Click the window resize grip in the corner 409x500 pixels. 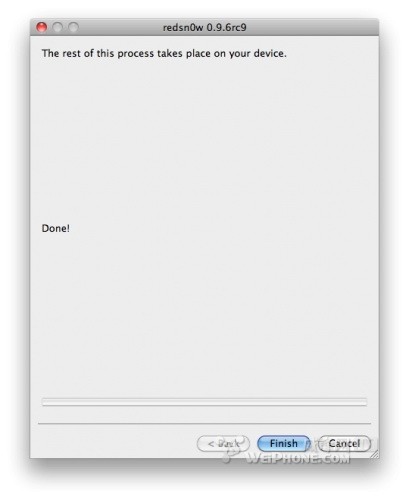click(x=374, y=453)
